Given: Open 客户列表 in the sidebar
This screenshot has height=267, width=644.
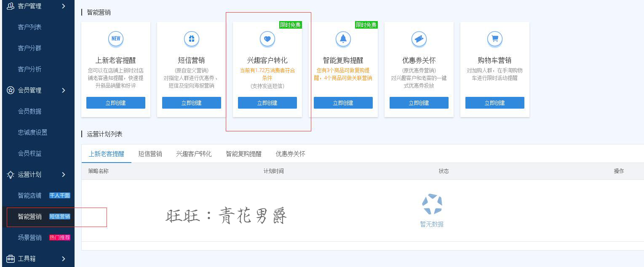Looking at the screenshot, I should (29, 27).
